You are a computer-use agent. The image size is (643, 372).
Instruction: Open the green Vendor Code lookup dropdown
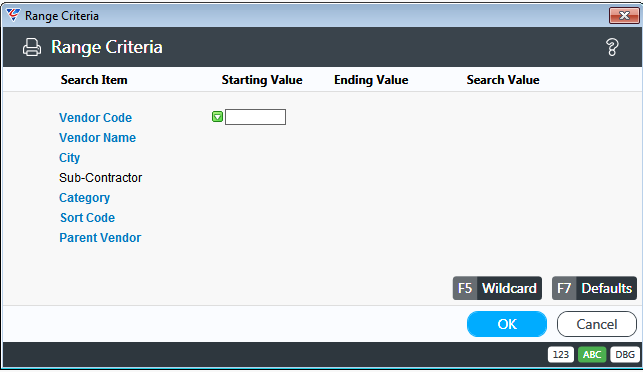coord(217,117)
